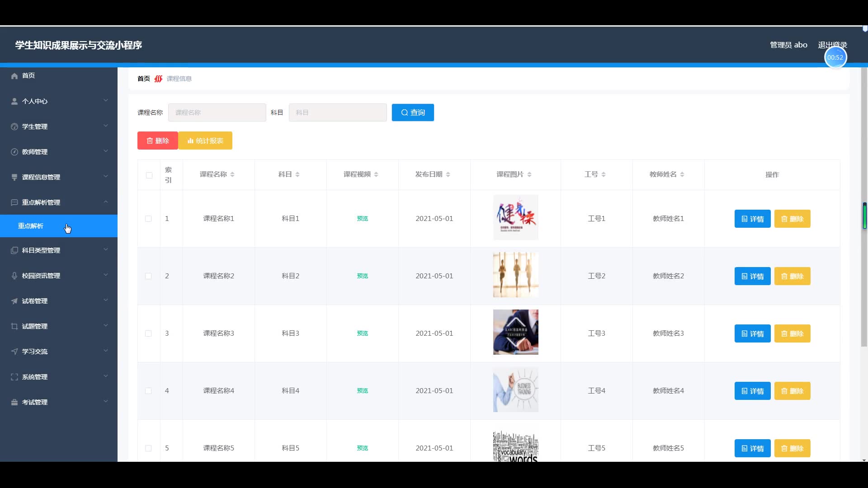868x488 pixels.
Task: Click the paper plane icon for 试卷管理
Action: tap(14, 301)
